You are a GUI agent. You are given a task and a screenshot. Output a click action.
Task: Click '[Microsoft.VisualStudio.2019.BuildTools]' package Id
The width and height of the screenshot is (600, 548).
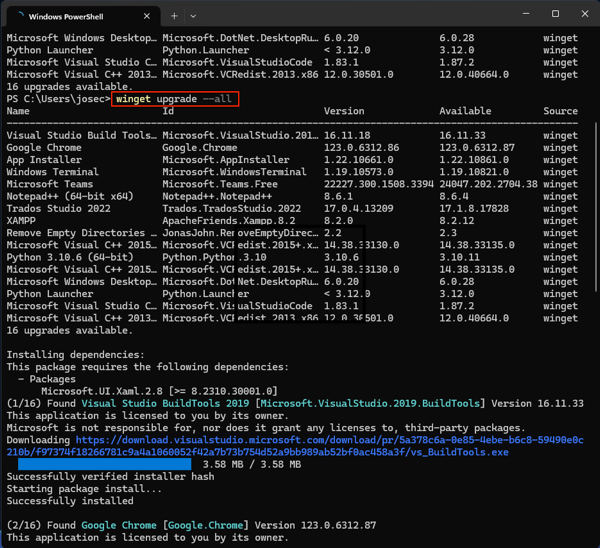click(370, 403)
